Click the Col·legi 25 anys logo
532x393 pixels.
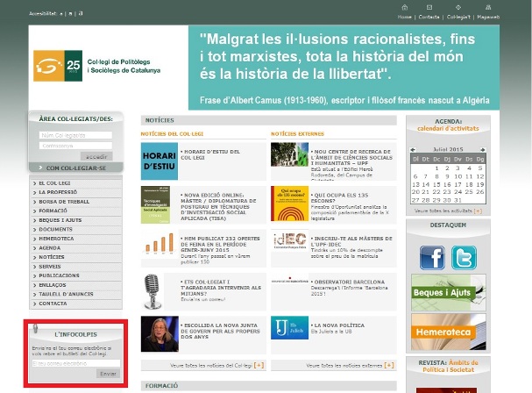pos(58,66)
